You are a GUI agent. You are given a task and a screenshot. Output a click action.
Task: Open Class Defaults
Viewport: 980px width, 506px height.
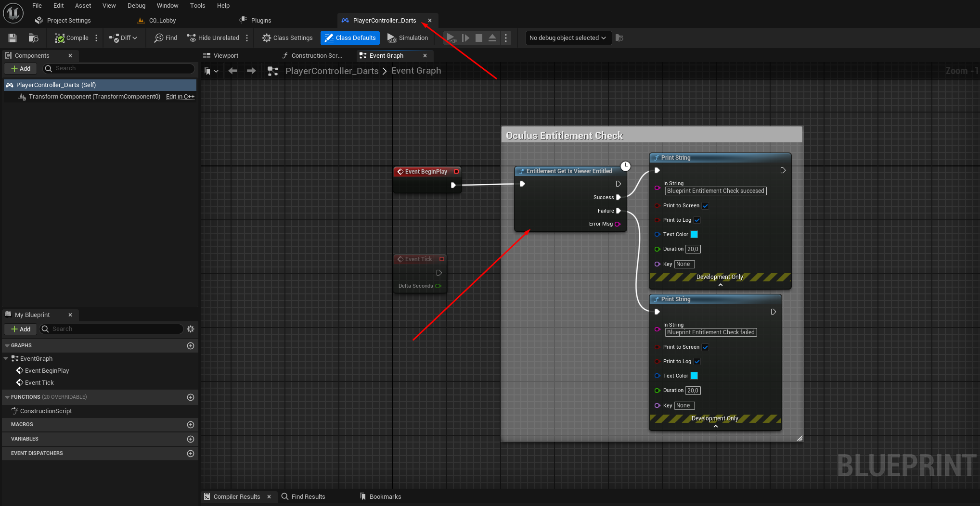point(350,38)
